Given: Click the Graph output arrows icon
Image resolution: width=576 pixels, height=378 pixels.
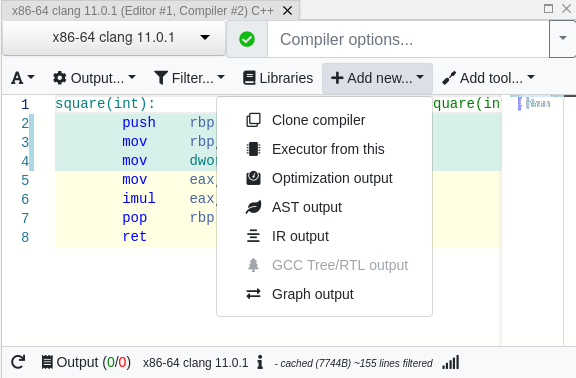Looking at the screenshot, I should [x=253, y=294].
